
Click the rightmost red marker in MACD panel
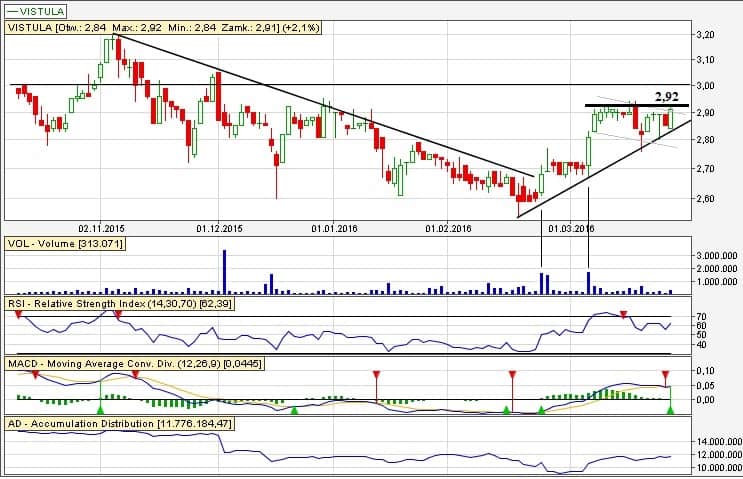coord(664,374)
